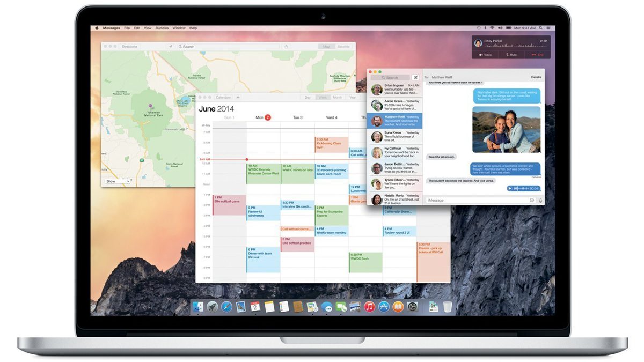Click Search field in Maps toolbar

228,47
